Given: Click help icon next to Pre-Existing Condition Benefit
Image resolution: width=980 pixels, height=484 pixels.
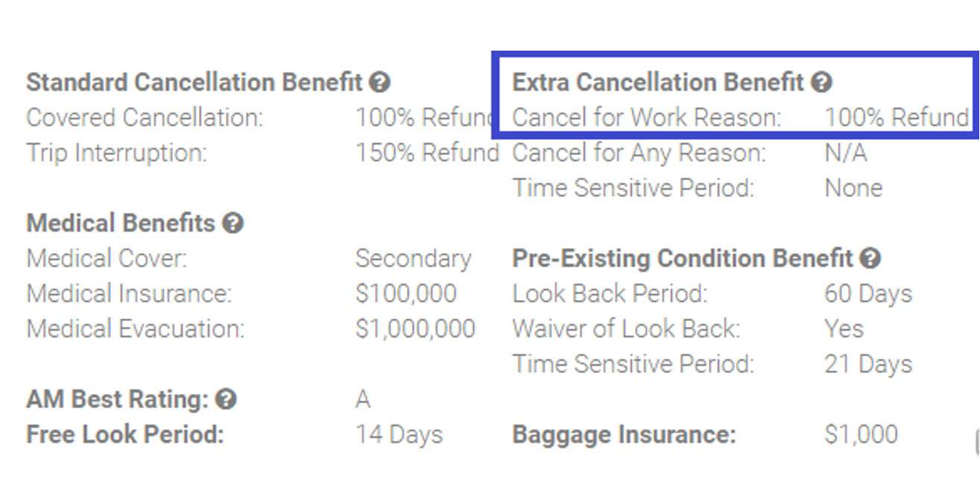Looking at the screenshot, I should tap(870, 258).
